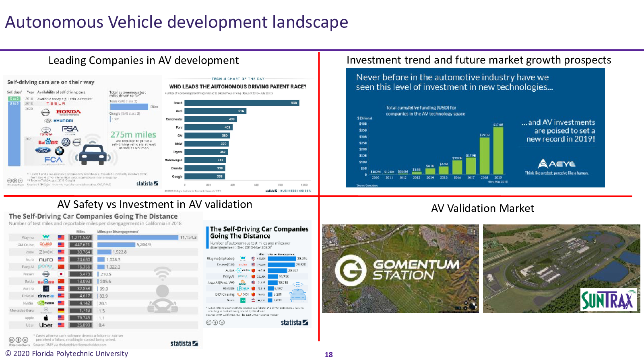Select 'AV Safety vs Investment in AV validation' heading
The height and width of the screenshot is (362, 644).
pyautogui.click(x=155, y=204)
